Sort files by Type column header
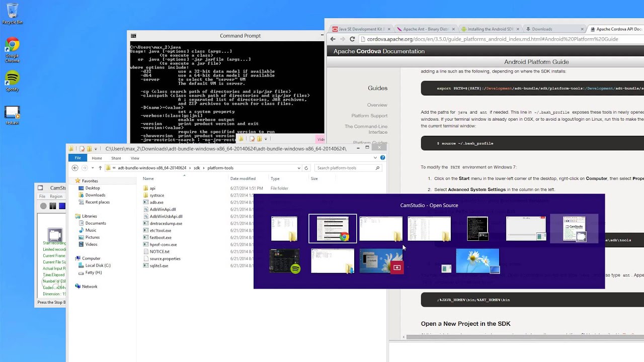 [x=275, y=178]
